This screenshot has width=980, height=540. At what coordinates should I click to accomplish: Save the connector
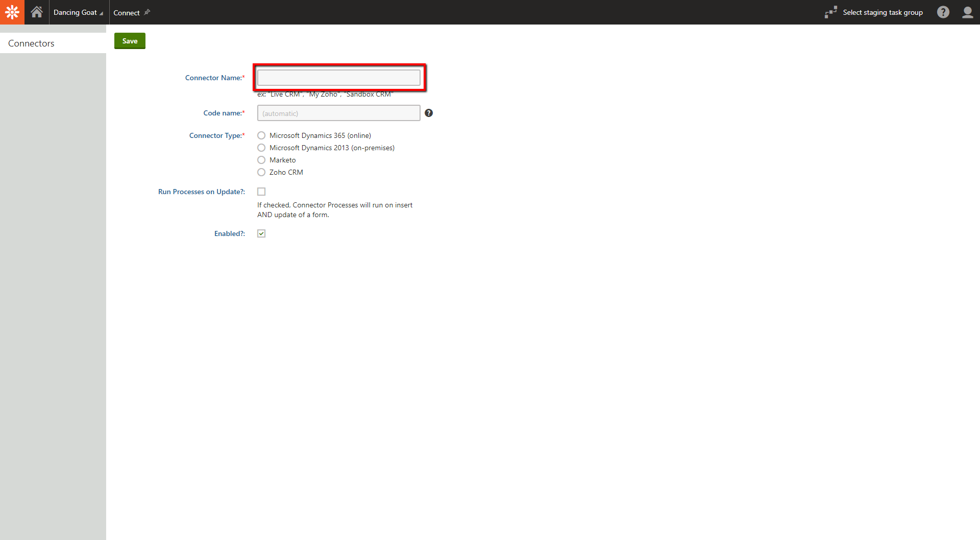tap(130, 41)
